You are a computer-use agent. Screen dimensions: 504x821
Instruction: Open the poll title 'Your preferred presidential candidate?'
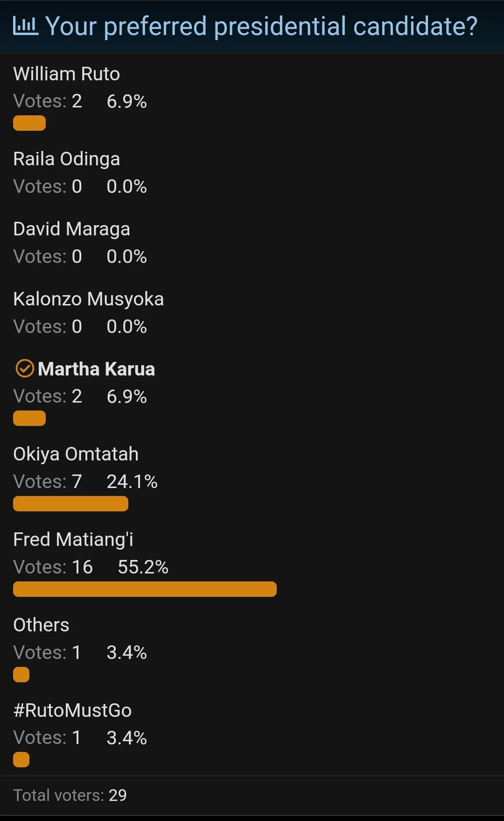tap(261, 26)
